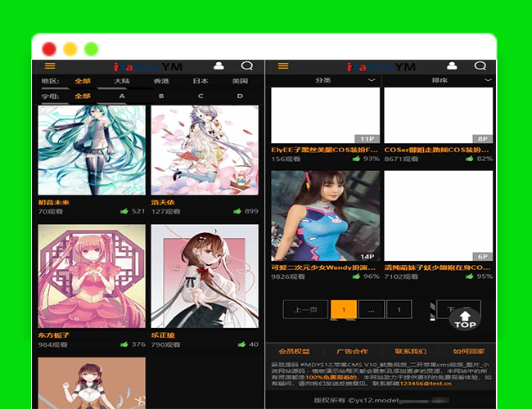
Task: Open the ElyEE子 gallery title
Action: 325,150
